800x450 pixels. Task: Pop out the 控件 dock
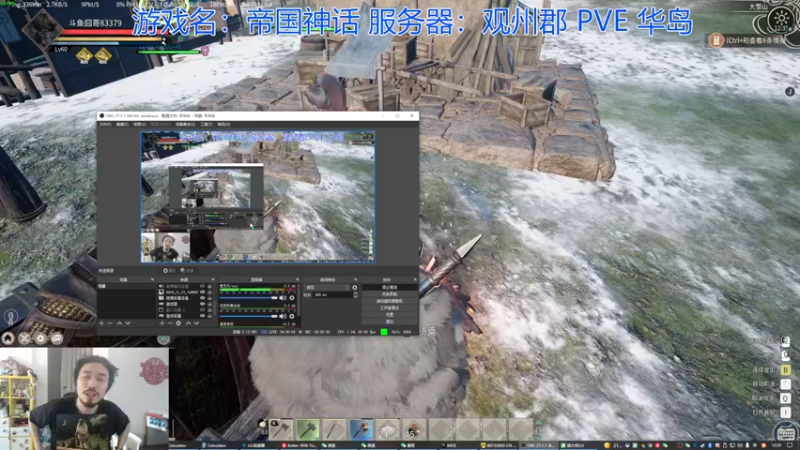click(x=415, y=280)
